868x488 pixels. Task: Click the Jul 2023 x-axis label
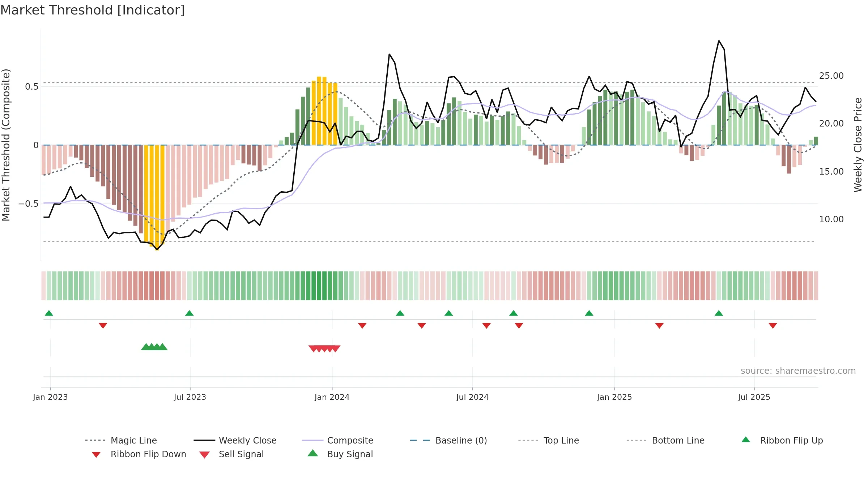click(190, 397)
